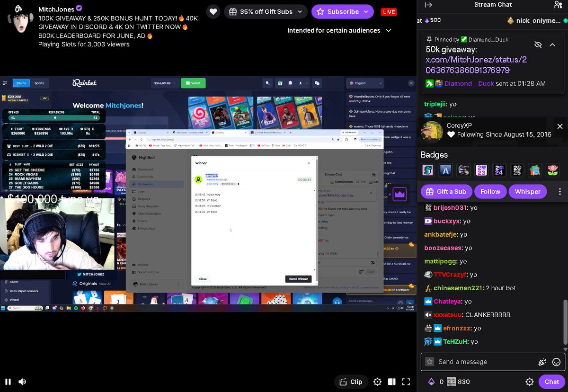Image resolution: width=568 pixels, height=392 pixels.
Task: Open the channel points face icon
Action: 452,382
